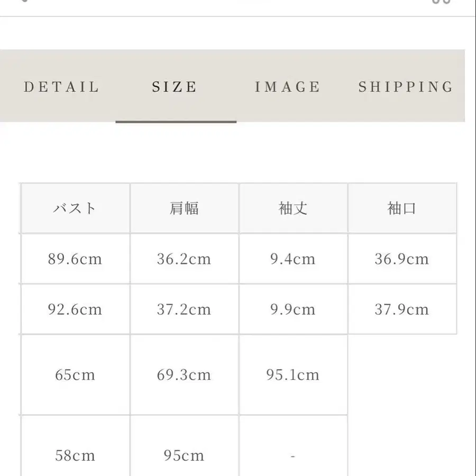Viewport: 476px width, 476px height.
Task: Open the IMAGE tab
Action: click(x=288, y=87)
